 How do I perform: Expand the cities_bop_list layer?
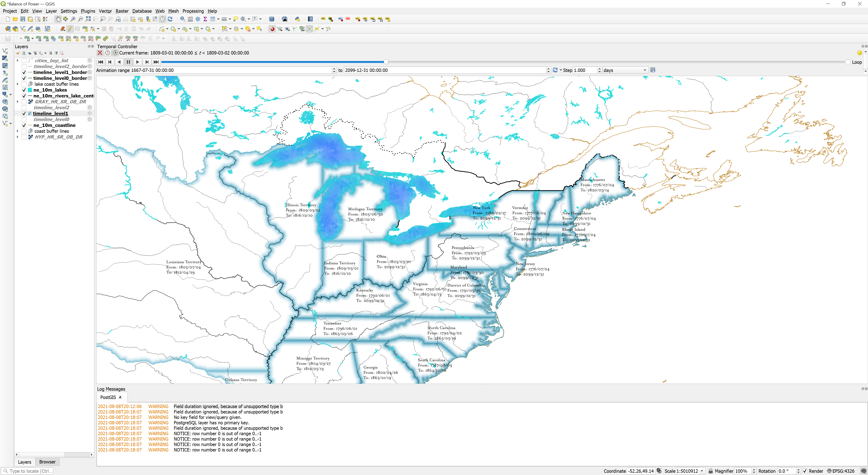click(17, 60)
